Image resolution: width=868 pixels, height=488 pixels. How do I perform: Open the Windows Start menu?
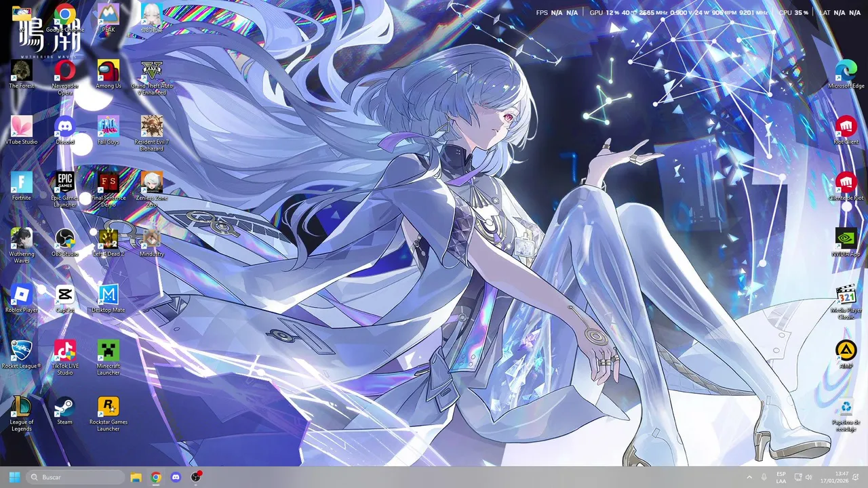(x=14, y=477)
